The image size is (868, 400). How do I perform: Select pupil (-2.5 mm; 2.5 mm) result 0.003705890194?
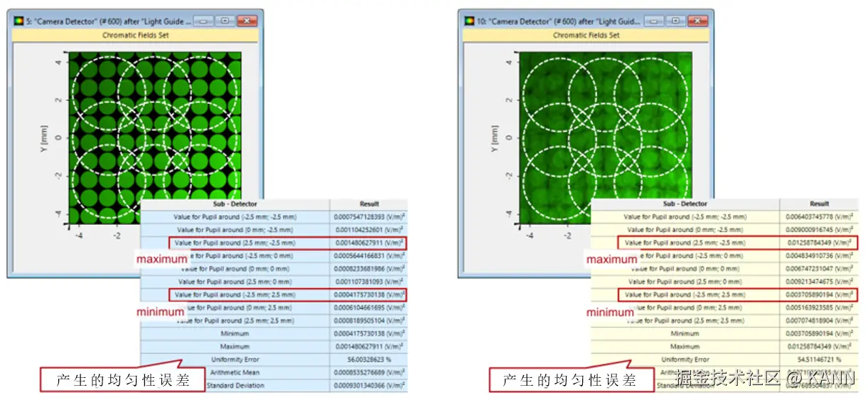(820, 295)
